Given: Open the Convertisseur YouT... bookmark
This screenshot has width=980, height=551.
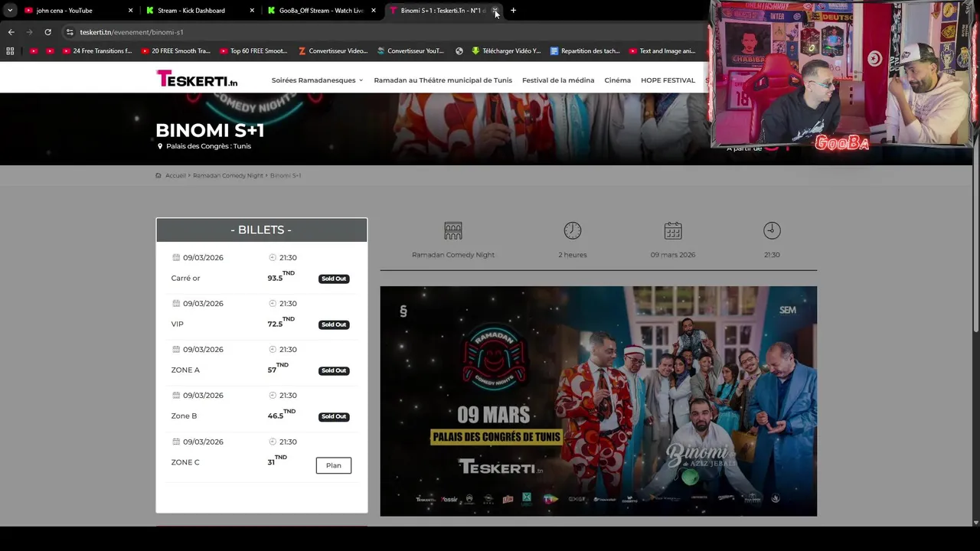Looking at the screenshot, I should [411, 51].
